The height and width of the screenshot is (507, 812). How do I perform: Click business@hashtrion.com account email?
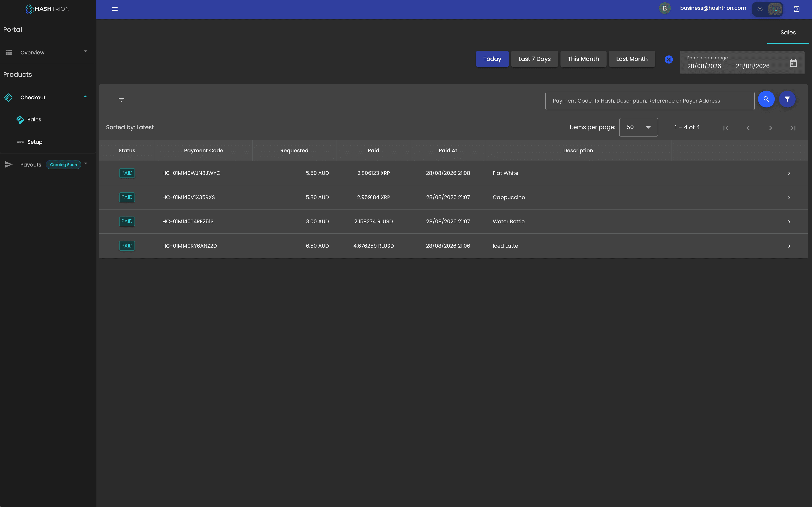(x=713, y=8)
